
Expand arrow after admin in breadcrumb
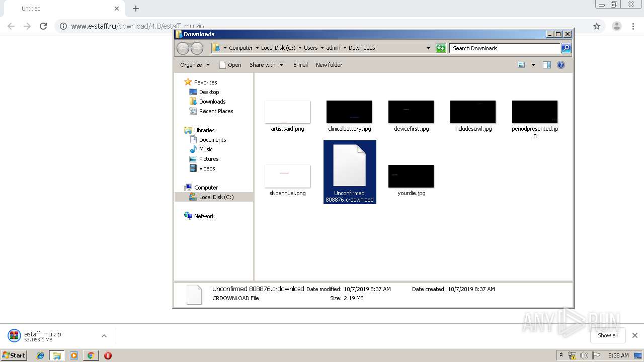point(345,48)
